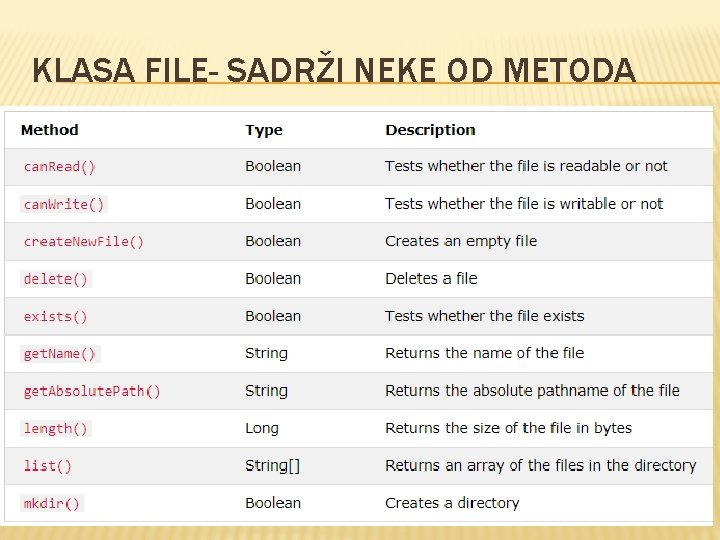This screenshot has height=540, width=720.
Task: Click the can.Read() method code
Action: pyautogui.click(x=60, y=166)
